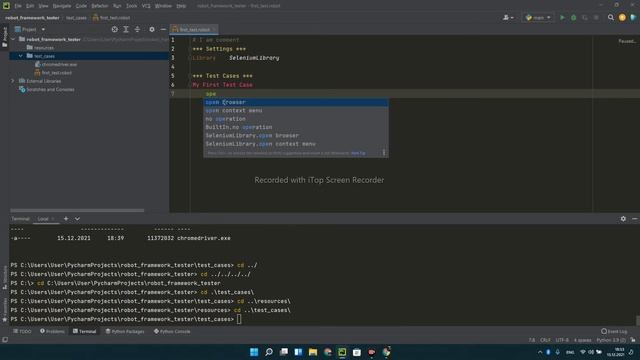
Task: Open Project panel settings gear
Action: click(152, 29)
